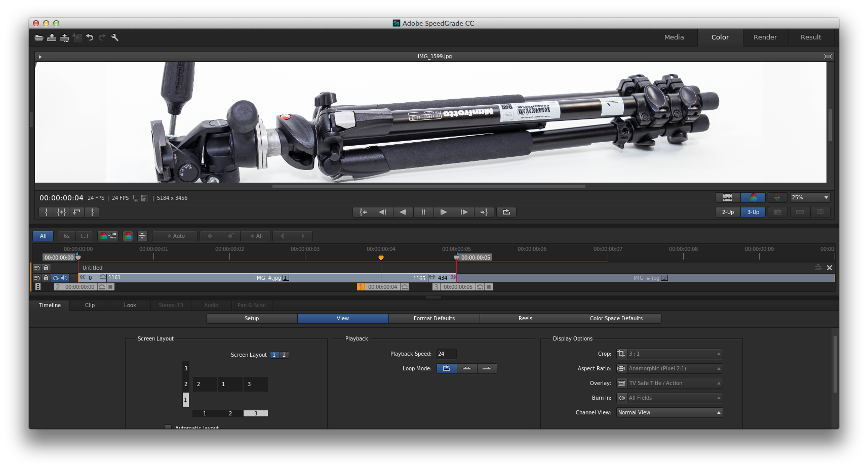Click the Save As icon with dots

coord(64,37)
